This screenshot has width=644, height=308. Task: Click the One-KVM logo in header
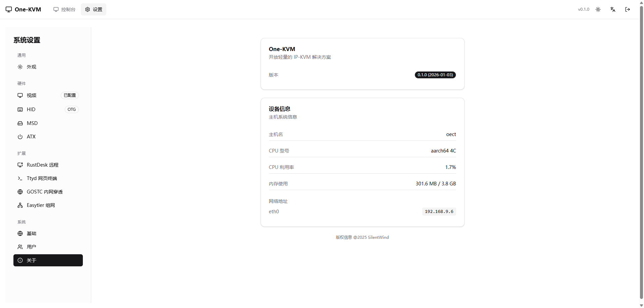23,9
